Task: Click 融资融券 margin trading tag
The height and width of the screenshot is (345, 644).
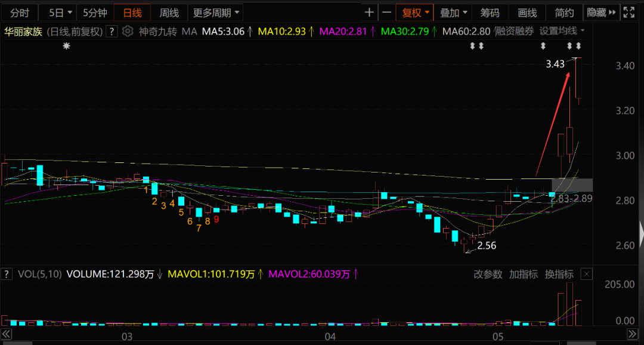Action: pyautogui.click(x=514, y=32)
